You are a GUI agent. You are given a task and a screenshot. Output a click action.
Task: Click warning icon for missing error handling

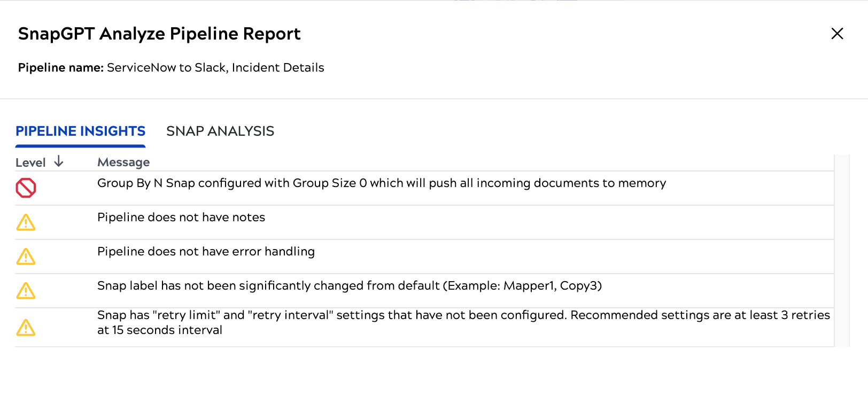click(x=26, y=257)
